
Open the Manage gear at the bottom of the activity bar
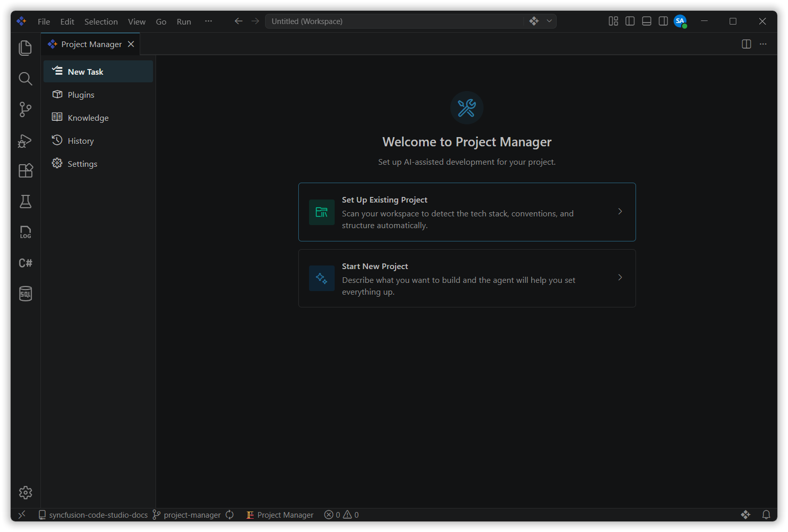pos(25,492)
